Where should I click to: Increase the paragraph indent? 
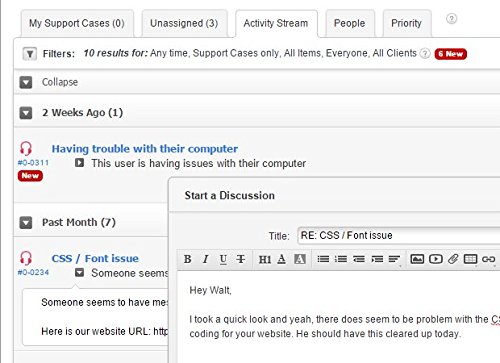pyautogui.click(x=377, y=259)
